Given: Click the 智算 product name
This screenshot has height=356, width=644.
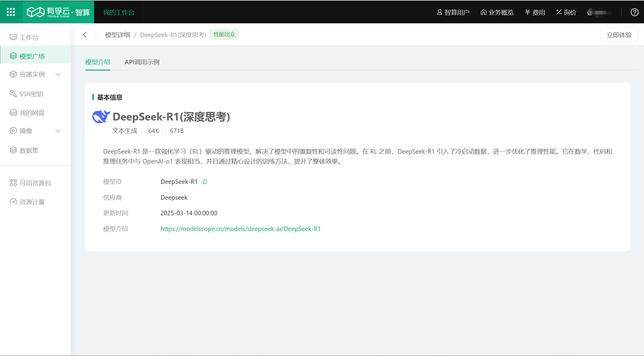Looking at the screenshot, I should click(82, 12).
